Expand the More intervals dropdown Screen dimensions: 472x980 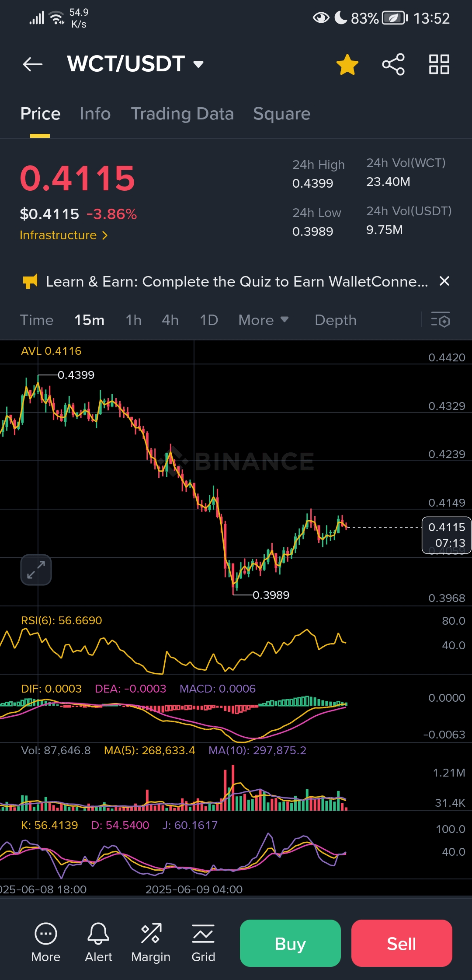[x=264, y=320]
